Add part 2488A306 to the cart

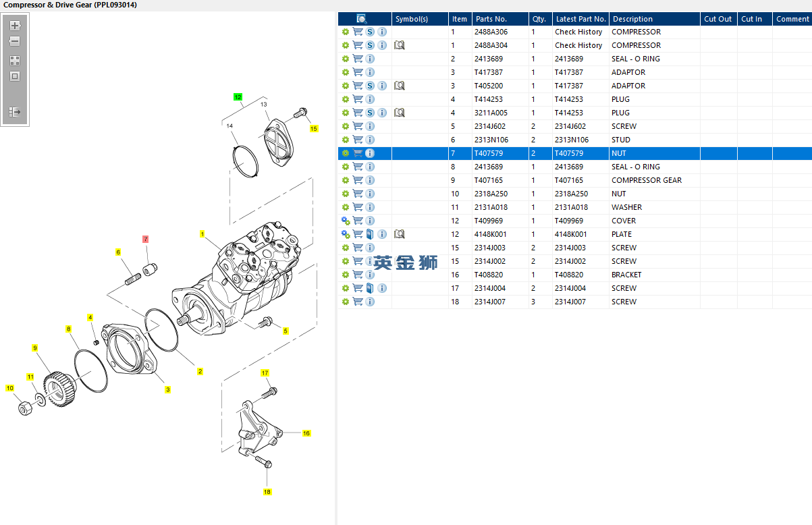pos(358,32)
